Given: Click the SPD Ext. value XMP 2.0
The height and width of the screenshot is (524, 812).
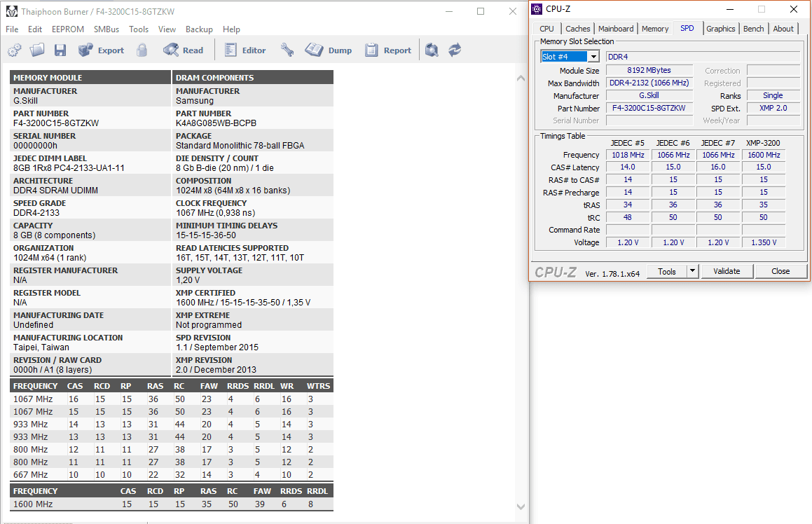Looking at the screenshot, I should 773,108.
